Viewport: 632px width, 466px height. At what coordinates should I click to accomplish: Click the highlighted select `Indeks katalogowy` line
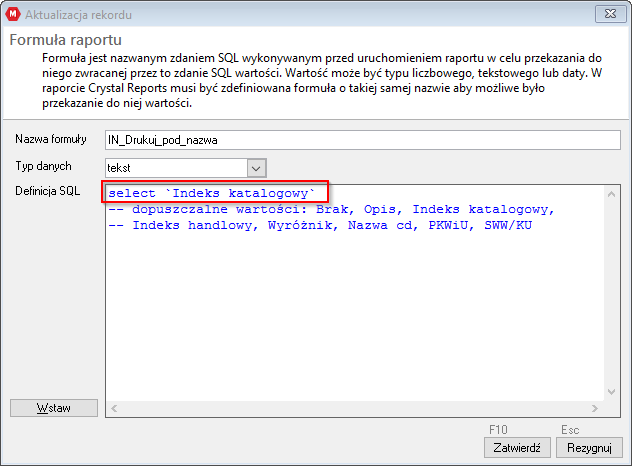pyautogui.click(x=217, y=193)
